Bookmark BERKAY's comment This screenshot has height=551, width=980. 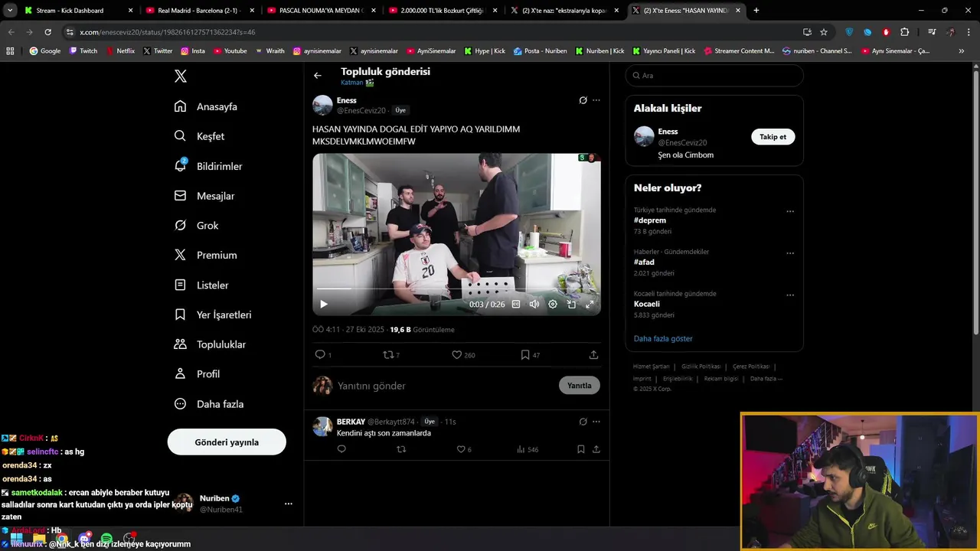581,449
